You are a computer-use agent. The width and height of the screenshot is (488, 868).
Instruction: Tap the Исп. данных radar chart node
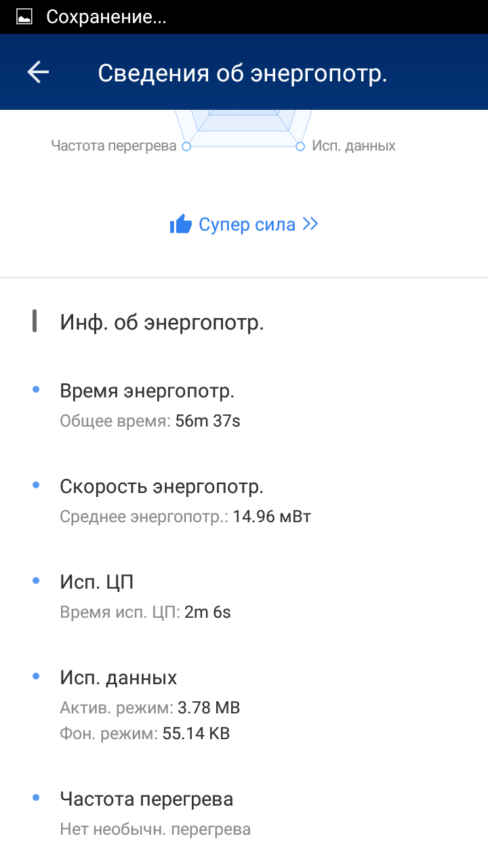tap(300, 146)
